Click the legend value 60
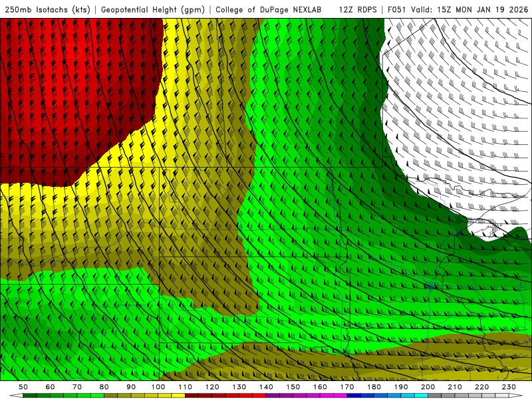The image size is (532, 399). [x=51, y=387]
